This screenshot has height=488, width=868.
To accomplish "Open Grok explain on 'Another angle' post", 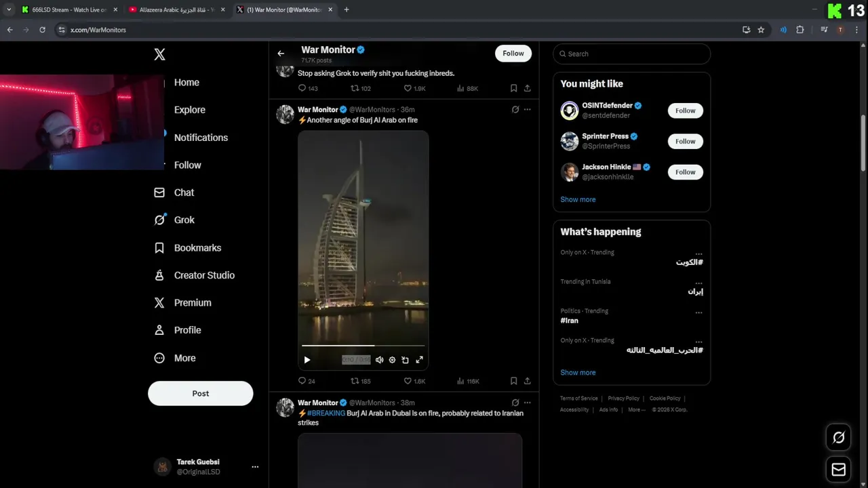I will point(515,109).
